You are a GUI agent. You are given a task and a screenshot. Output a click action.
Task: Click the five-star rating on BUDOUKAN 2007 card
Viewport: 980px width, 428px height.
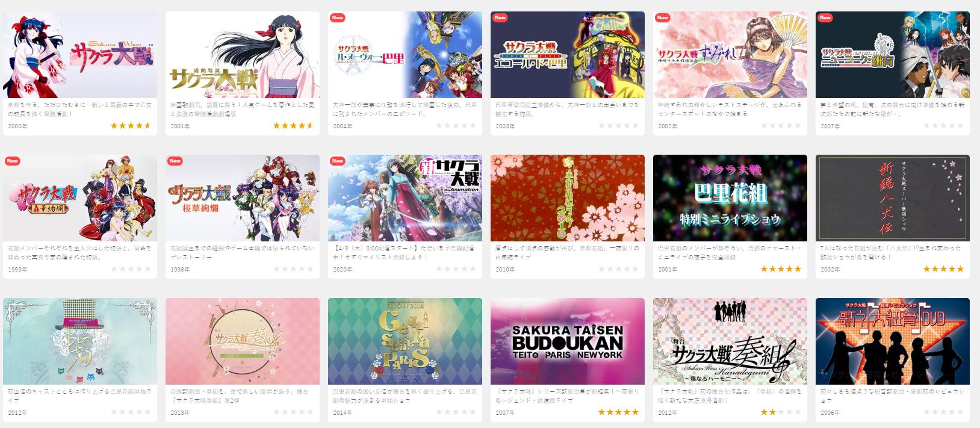(x=618, y=412)
